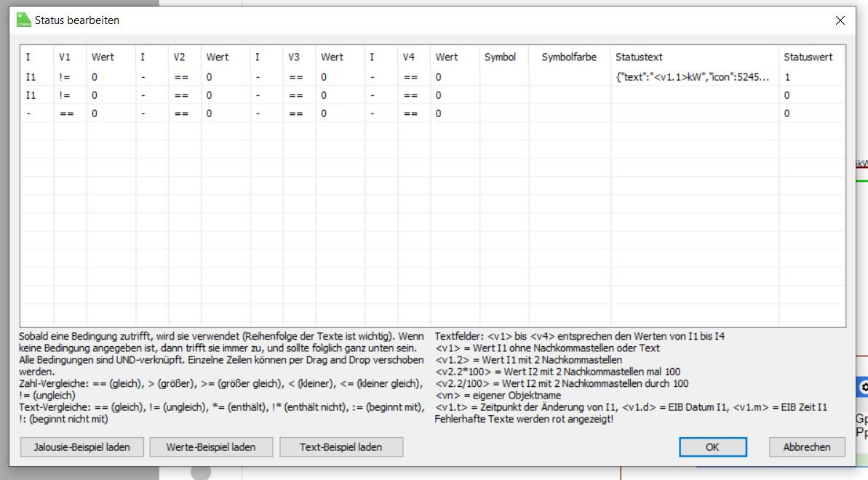
Task: Select the Statuswert column header
Action: (811, 57)
